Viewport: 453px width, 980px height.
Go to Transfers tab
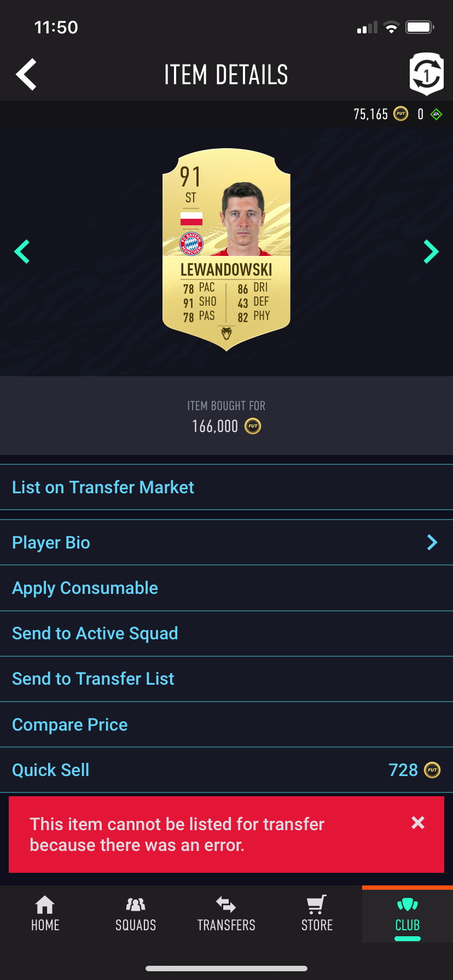pyautogui.click(x=226, y=914)
